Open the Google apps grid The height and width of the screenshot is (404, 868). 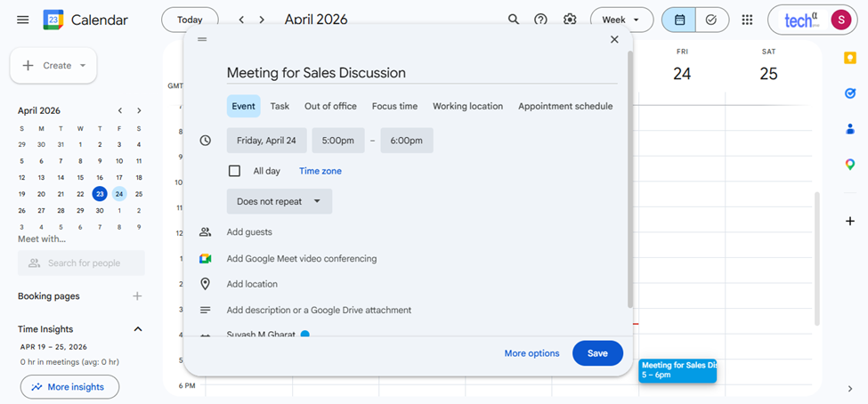click(747, 20)
